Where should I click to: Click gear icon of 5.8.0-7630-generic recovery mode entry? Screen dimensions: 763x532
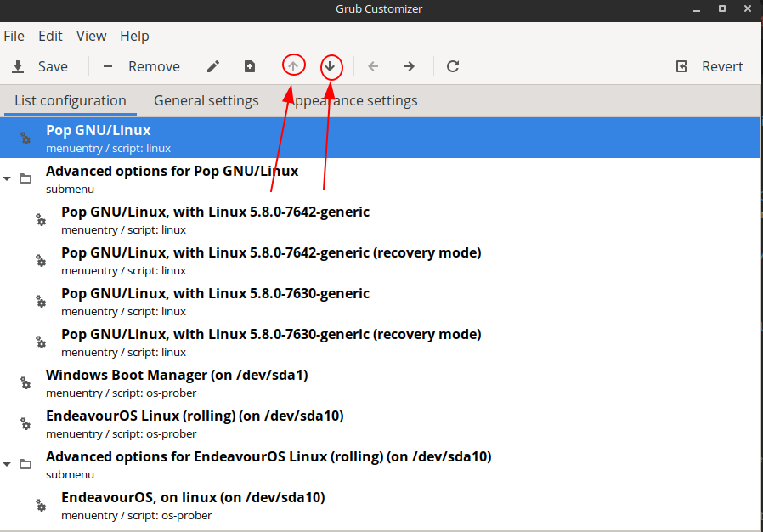pyautogui.click(x=41, y=342)
